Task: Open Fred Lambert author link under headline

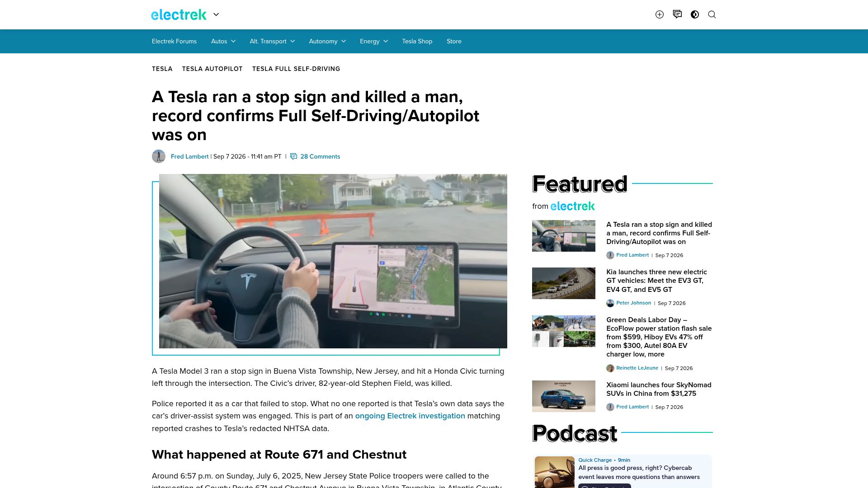Action: 190,156
